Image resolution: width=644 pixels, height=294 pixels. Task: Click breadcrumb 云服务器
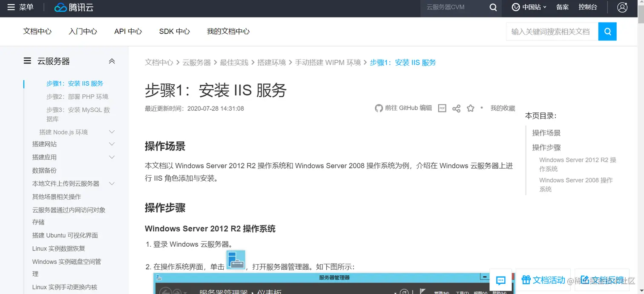(197, 62)
